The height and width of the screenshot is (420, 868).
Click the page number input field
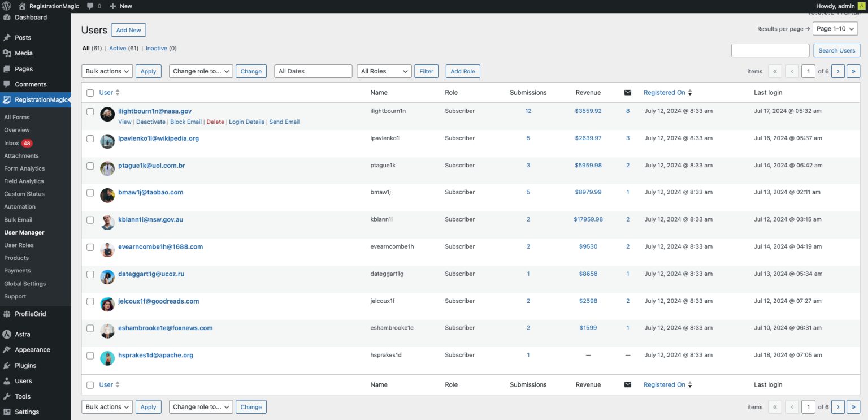tap(808, 71)
